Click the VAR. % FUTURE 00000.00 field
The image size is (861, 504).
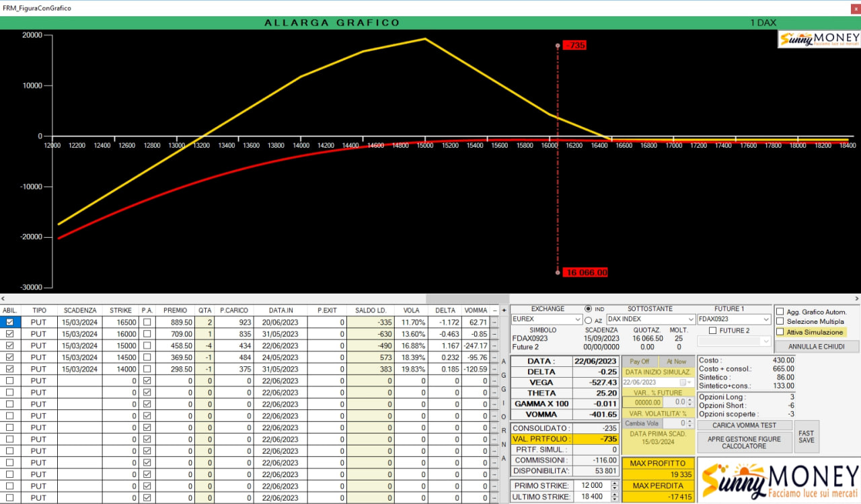click(643, 402)
